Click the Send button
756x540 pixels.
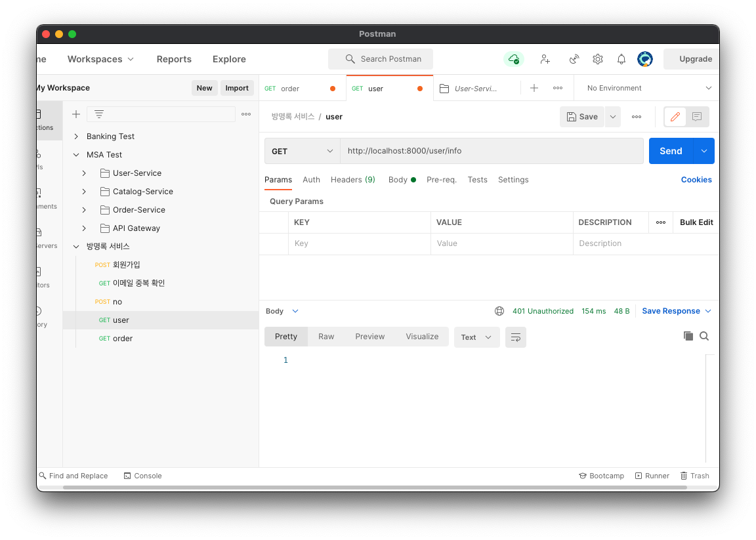(x=671, y=151)
